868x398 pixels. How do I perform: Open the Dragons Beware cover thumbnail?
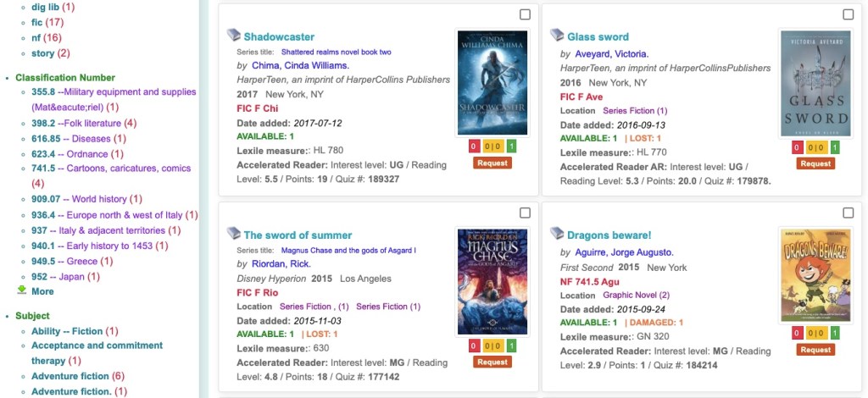tap(815, 275)
